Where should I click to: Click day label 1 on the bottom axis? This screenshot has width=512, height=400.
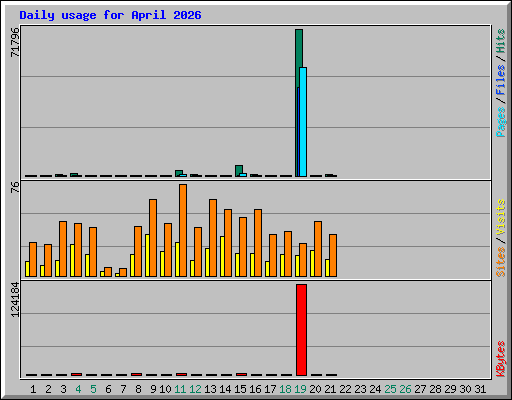(x=33, y=389)
